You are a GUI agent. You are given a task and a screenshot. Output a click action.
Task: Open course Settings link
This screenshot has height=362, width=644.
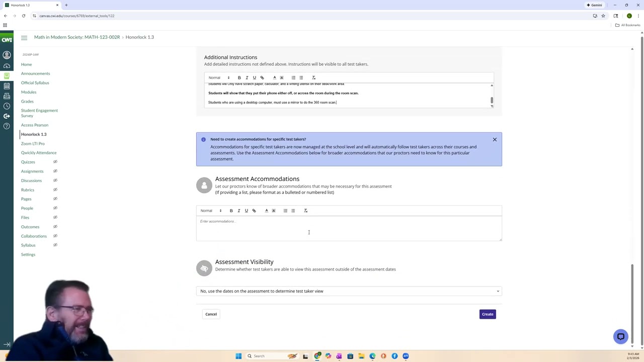[28, 254]
